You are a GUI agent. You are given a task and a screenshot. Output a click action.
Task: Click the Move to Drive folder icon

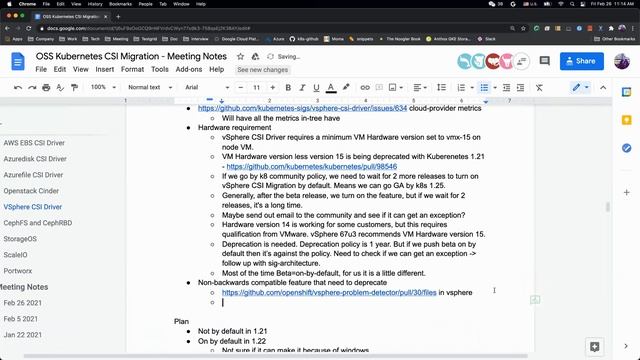(255, 57)
